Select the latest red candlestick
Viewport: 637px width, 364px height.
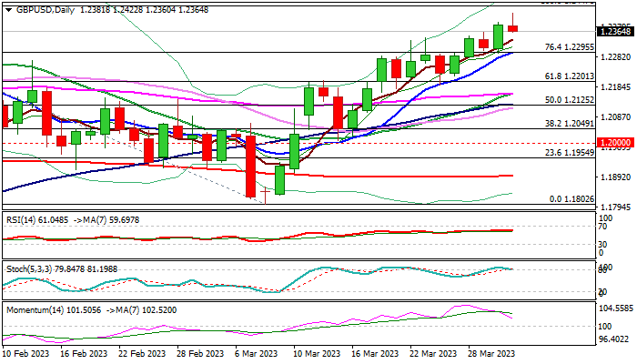point(512,28)
